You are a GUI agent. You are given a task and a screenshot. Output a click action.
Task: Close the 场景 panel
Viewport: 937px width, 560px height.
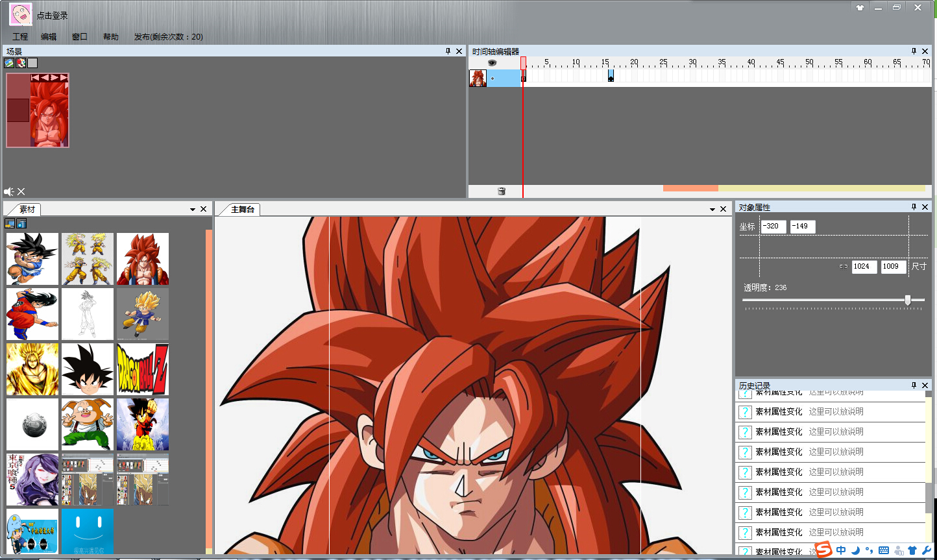pyautogui.click(x=459, y=51)
